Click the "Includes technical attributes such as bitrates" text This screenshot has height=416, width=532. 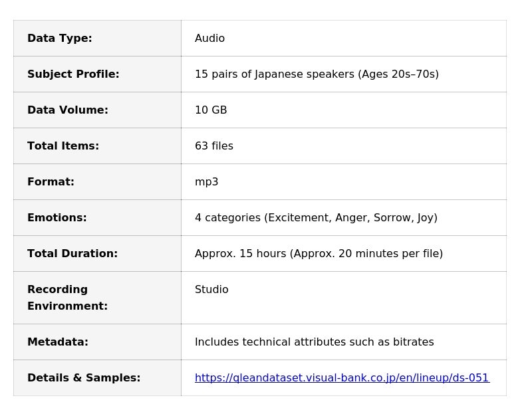click(314, 342)
